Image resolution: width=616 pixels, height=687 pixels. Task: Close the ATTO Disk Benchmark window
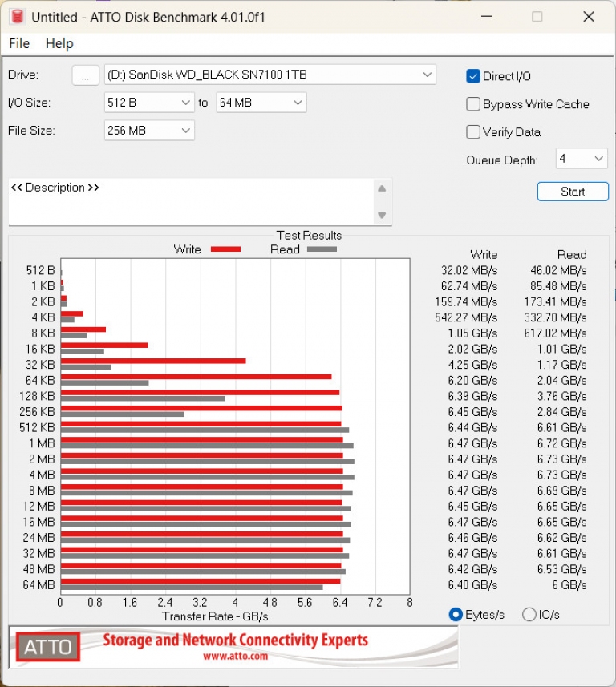[x=589, y=17]
